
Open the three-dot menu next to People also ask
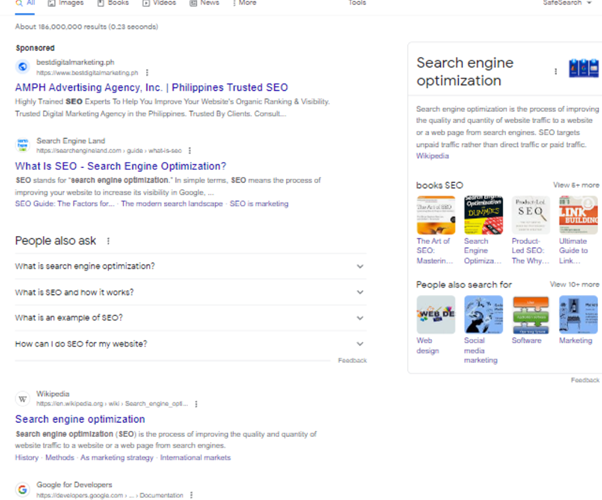pyautogui.click(x=108, y=241)
